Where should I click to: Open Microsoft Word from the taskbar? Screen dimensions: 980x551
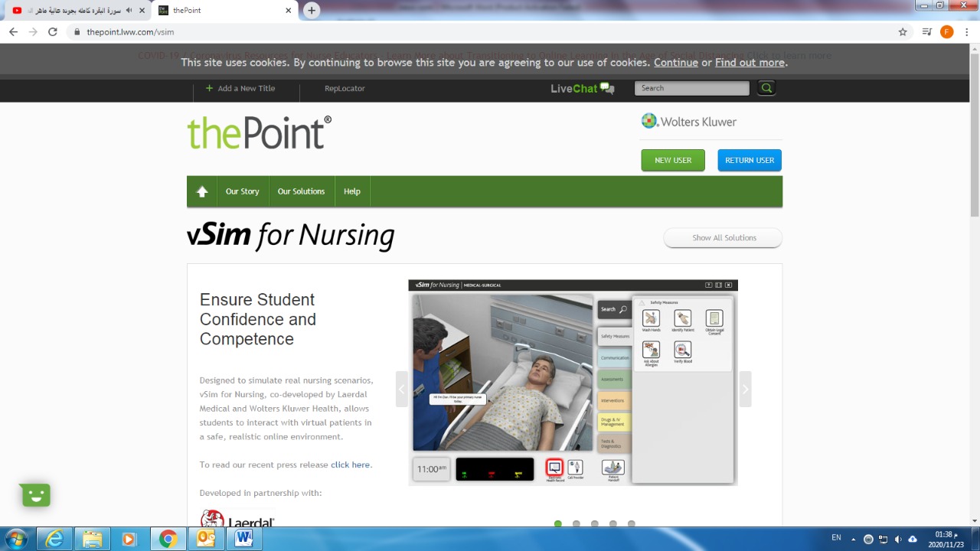(243, 539)
